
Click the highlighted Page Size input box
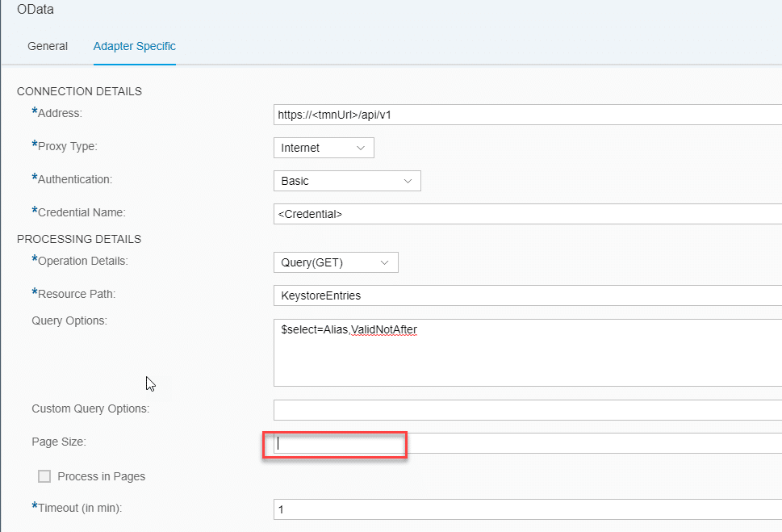coord(335,443)
